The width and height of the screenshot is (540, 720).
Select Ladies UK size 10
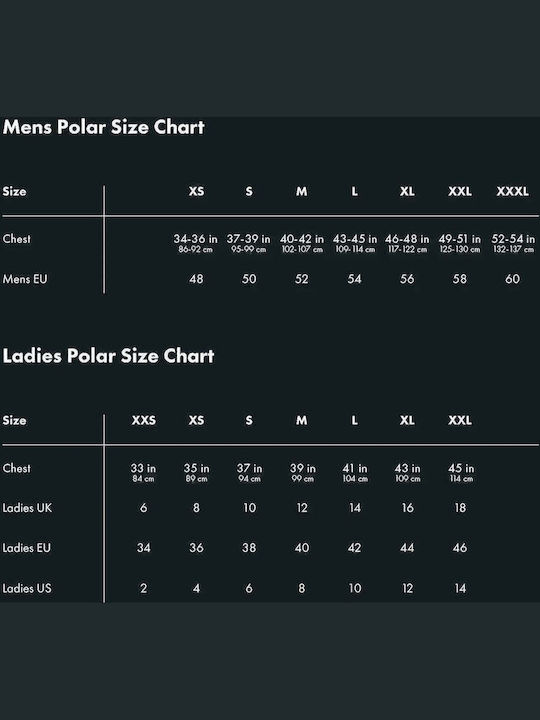(x=249, y=507)
